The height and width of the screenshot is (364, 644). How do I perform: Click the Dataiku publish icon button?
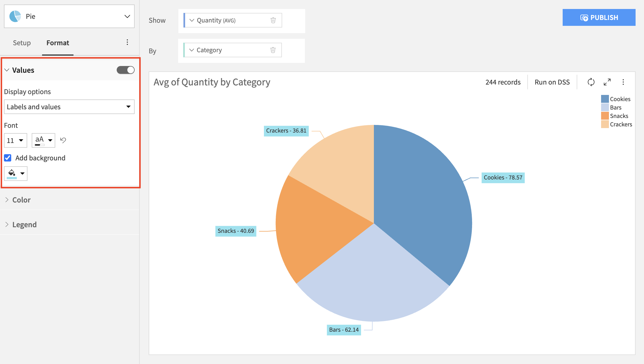583,18
